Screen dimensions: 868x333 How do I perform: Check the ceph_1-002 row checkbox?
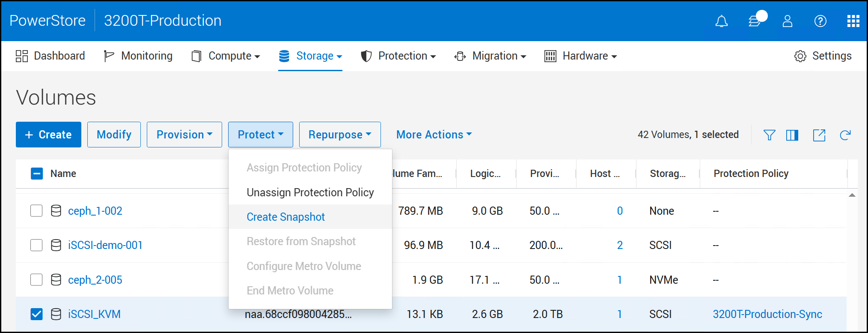(x=36, y=211)
